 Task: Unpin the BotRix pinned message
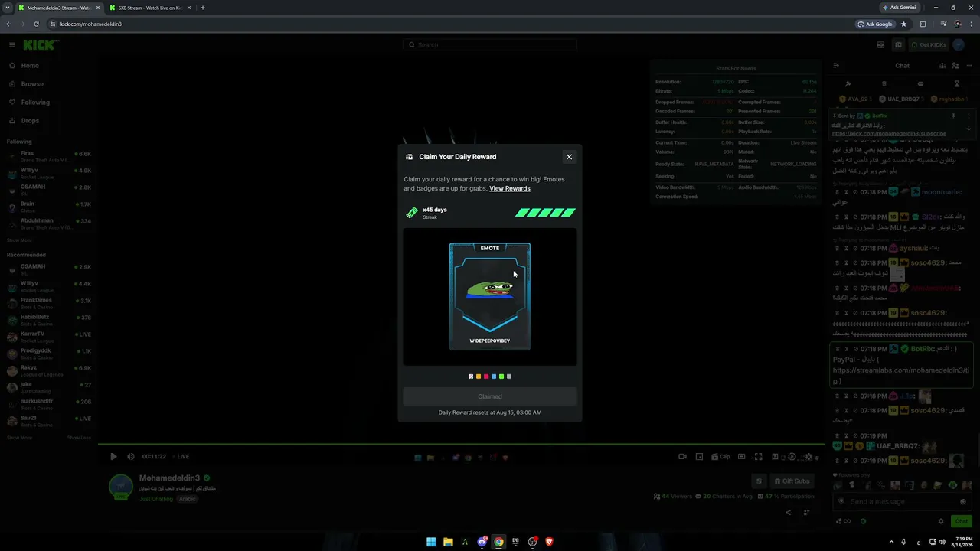coord(953,116)
